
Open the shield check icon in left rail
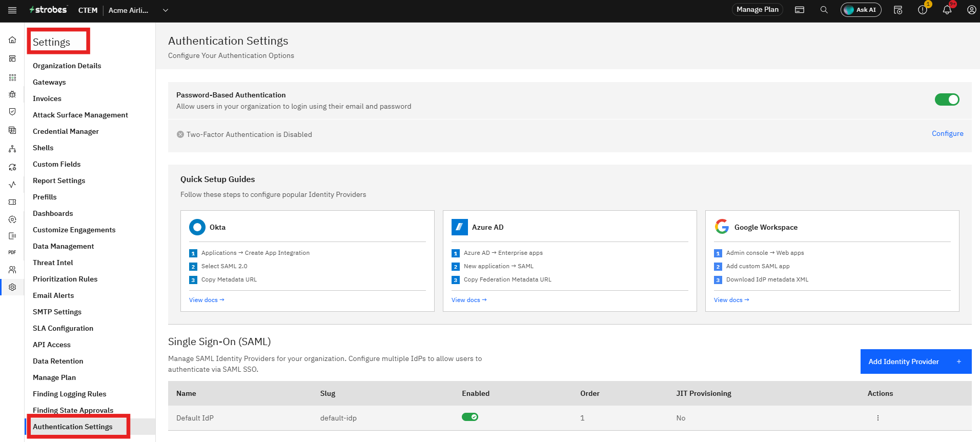[x=12, y=112]
